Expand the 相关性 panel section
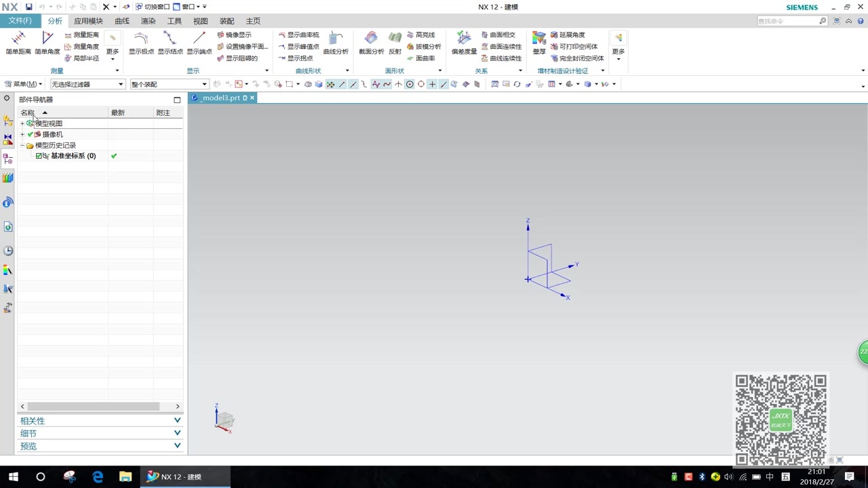This screenshot has height=488, width=868. click(x=100, y=421)
